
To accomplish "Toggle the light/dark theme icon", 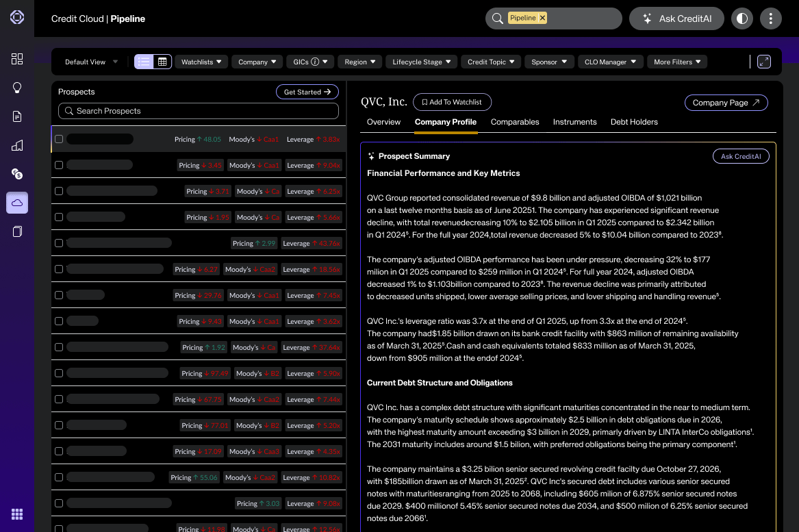I will click(741, 18).
